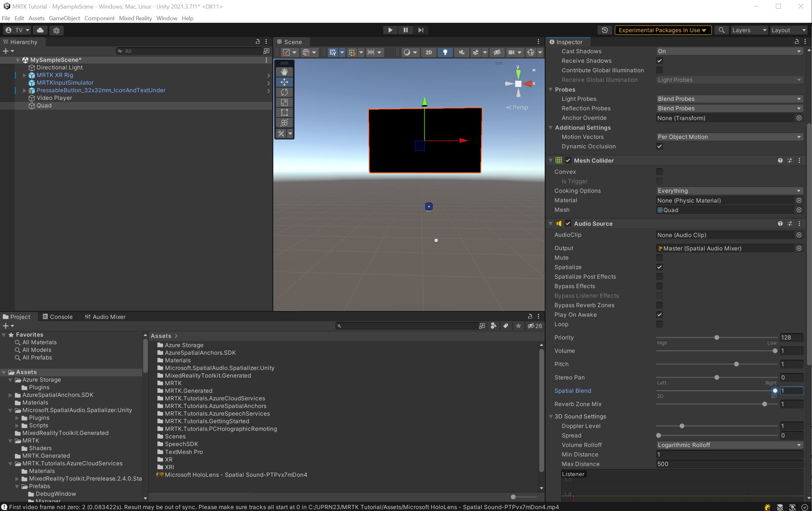Click the Experimental Packages In Use button
This screenshot has height=511, width=812.
coord(662,30)
